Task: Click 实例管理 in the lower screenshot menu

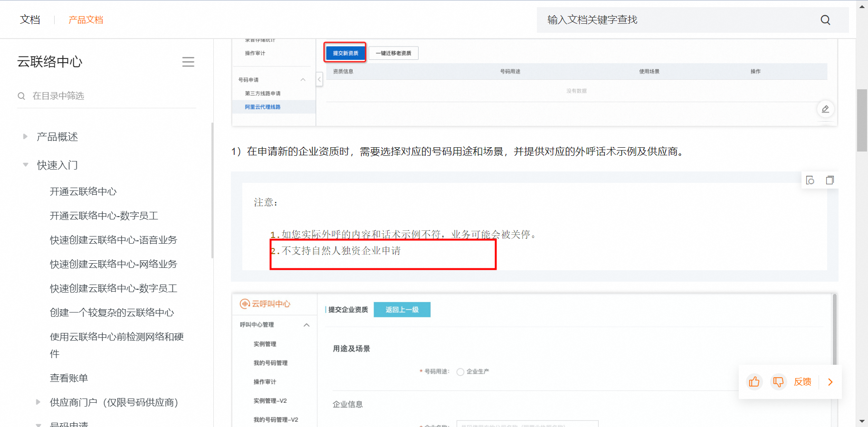Action: (x=265, y=344)
